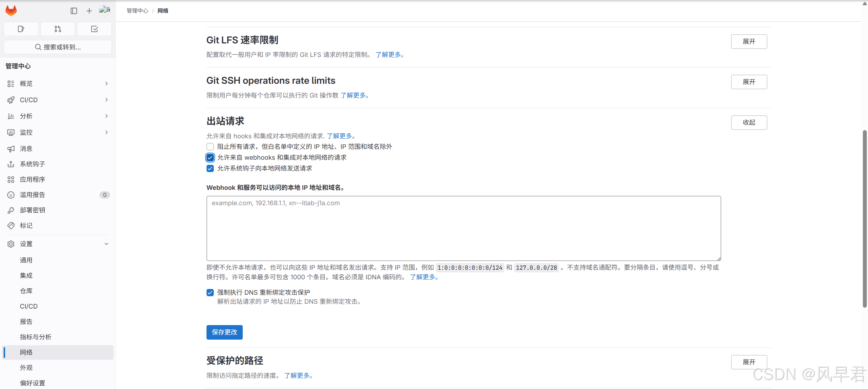The height and width of the screenshot is (389, 868).
Task: Open 部署密钥 key icon item
Action: (x=32, y=210)
